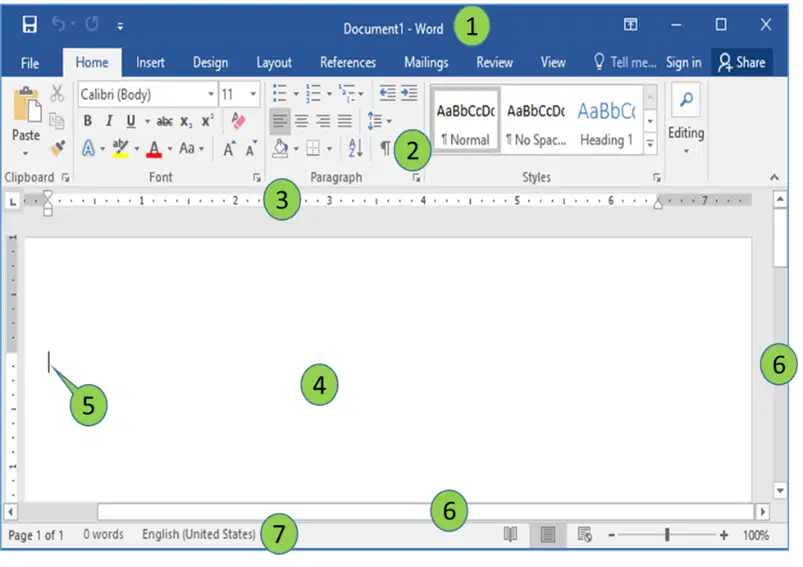803x567 pixels.
Task: Toggle Strikethrough formatting
Action: (x=164, y=121)
